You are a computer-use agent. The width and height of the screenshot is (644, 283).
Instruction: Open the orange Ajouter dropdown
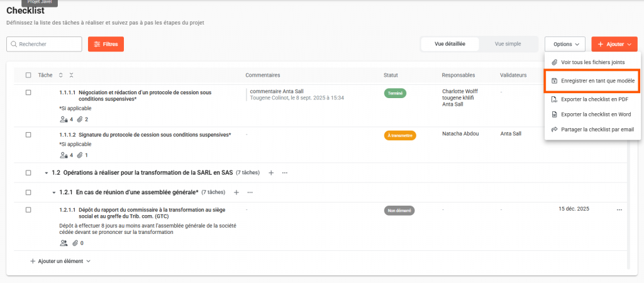point(614,44)
